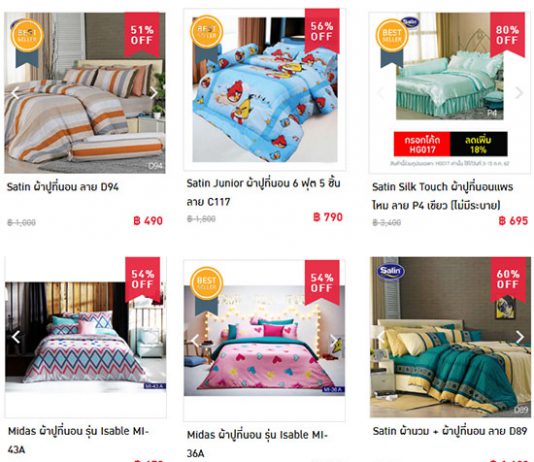Viewport: 534px width, 462px height.
Task: Show next image of Midas MI-36A bedding
Action: (334, 340)
